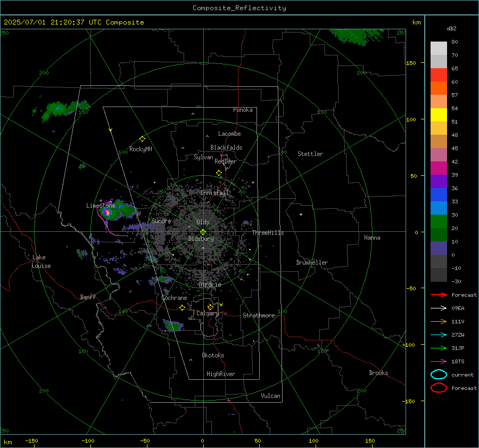The height and width of the screenshot is (448, 479).
Task: Click the red forecast arrow in legend
Action: [439, 295]
